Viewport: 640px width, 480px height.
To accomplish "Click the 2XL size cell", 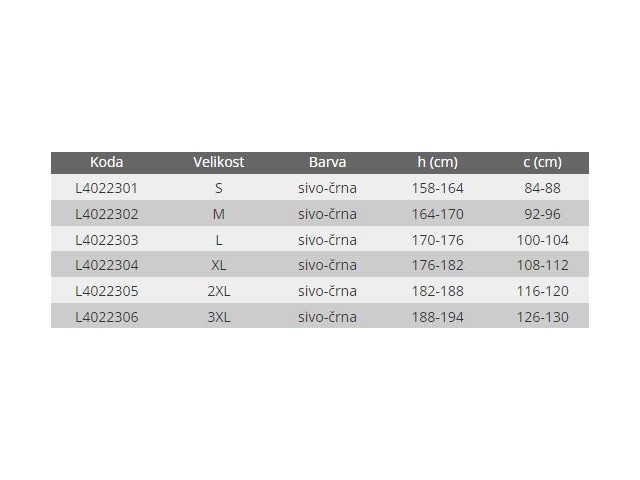I will coord(219,292).
